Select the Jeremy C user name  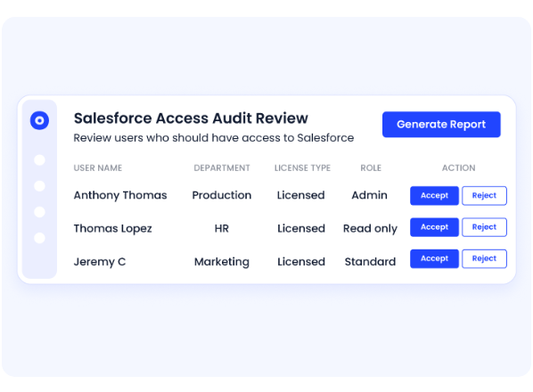click(x=100, y=262)
